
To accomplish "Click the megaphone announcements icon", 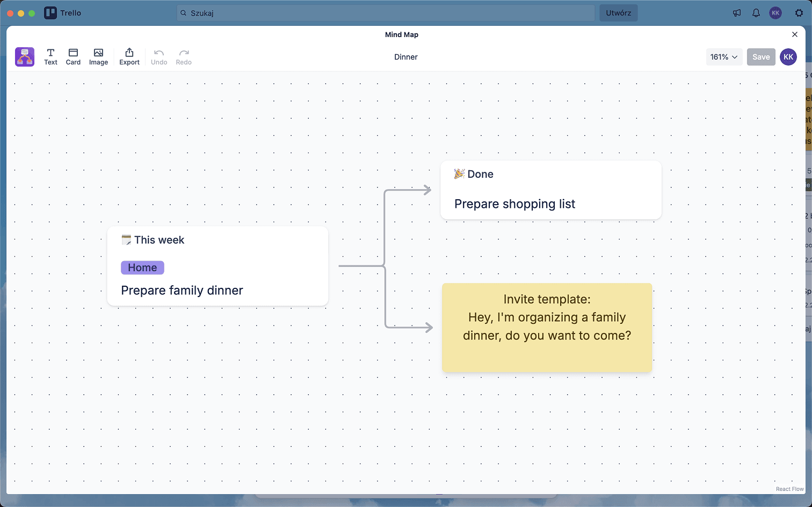I will [x=737, y=13].
